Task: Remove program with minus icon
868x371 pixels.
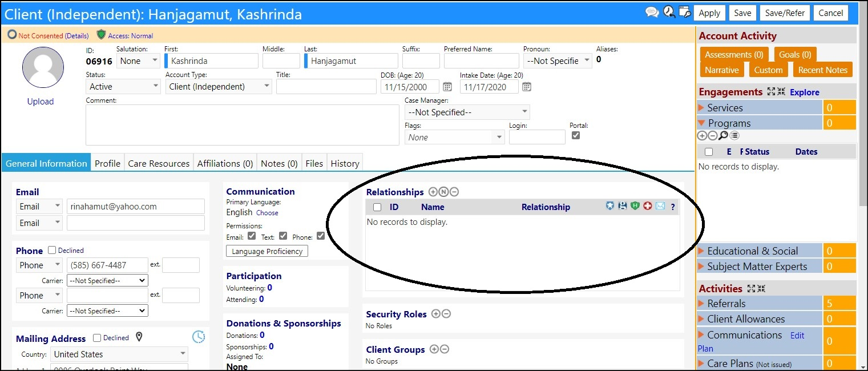Action: click(x=712, y=135)
